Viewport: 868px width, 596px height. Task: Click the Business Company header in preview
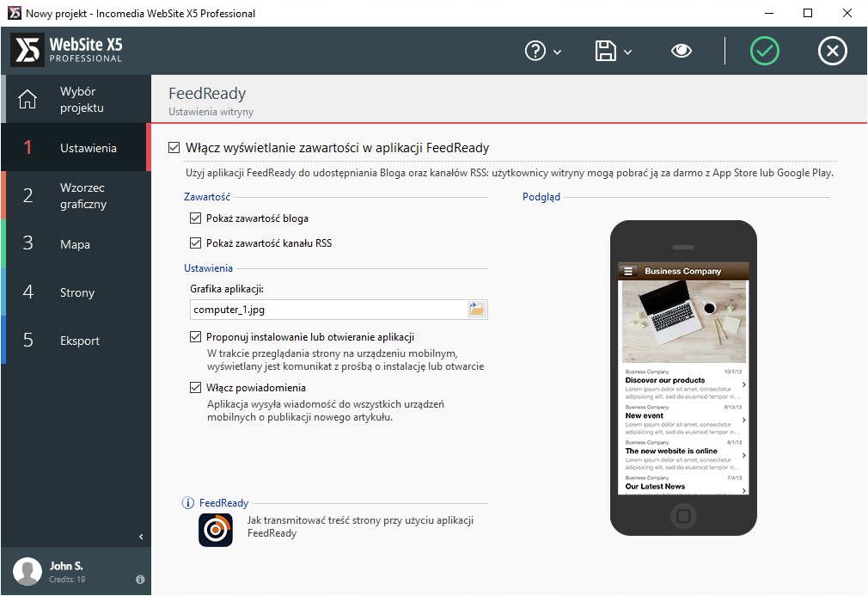[683, 271]
